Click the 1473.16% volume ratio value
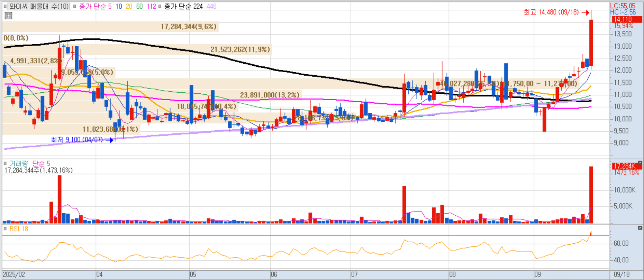Viewport: 644px width, 280px height. point(627,172)
